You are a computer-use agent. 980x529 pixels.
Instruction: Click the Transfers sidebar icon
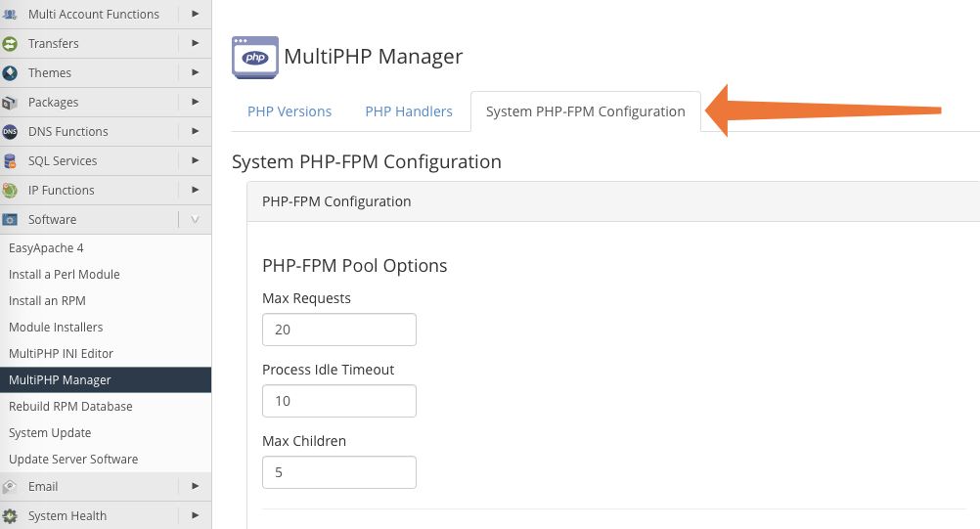tap(11, 44)
